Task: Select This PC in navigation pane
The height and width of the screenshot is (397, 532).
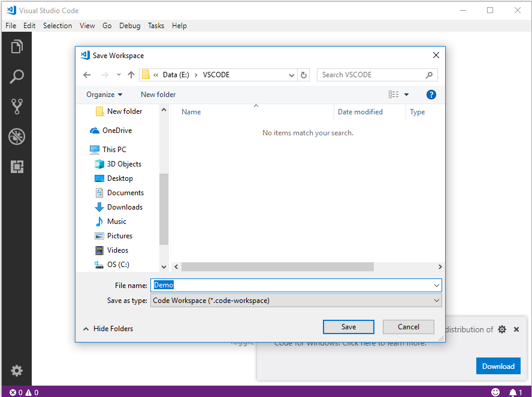Action: 108,150
